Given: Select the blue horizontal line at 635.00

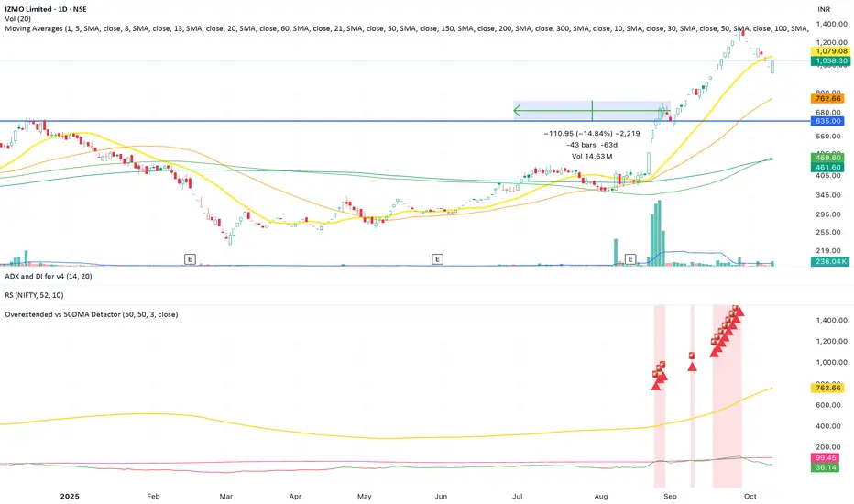Looking at the screenshot, I should coord(405,121).
